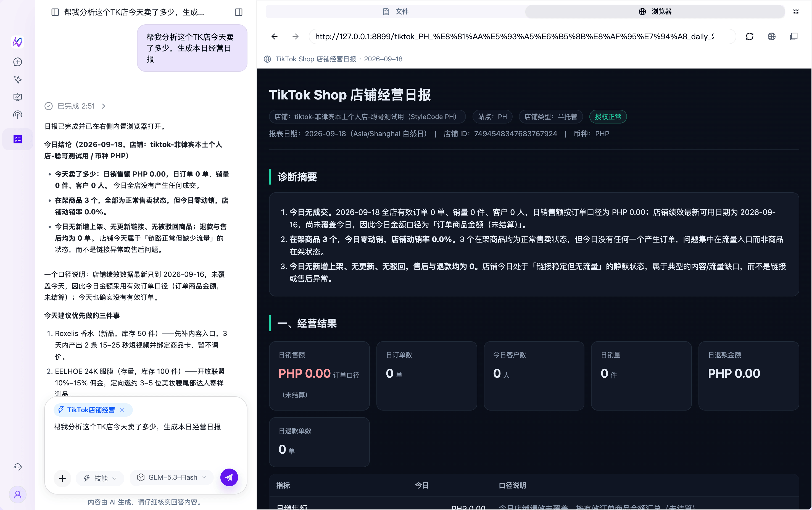This screenshot has height=510, width=812.
Task: Click the cube icon beside GLM-5.3-Flash
Action: pyautogui.click(x=141, y=477)
